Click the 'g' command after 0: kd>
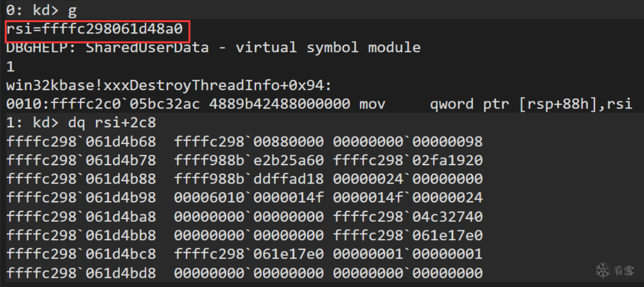This screenshot has width=644, height=287. pyautogui.click(x=72, y=10)
